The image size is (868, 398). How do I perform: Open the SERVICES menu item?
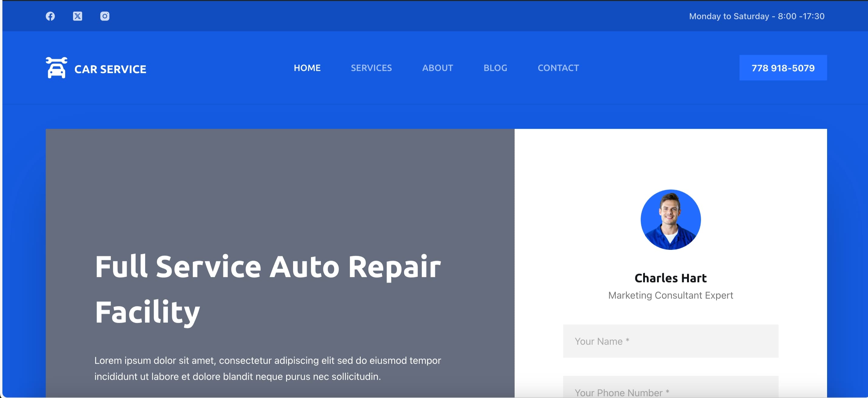point(371,68)
